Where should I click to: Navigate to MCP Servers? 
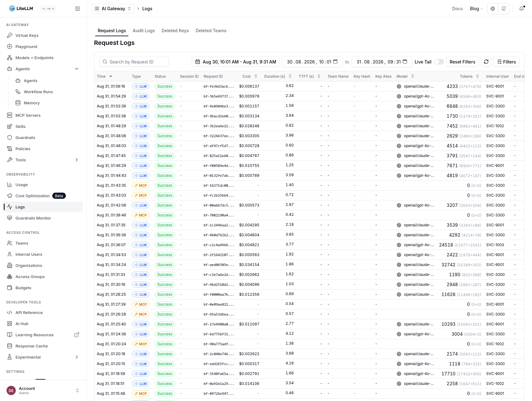click(x=43, y=115)
